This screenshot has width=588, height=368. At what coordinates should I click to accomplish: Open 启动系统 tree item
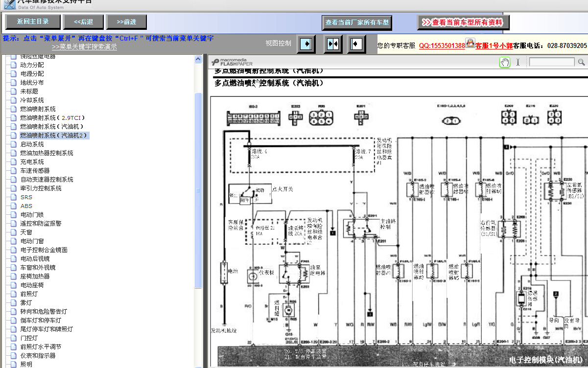click(x=32, y=144)
